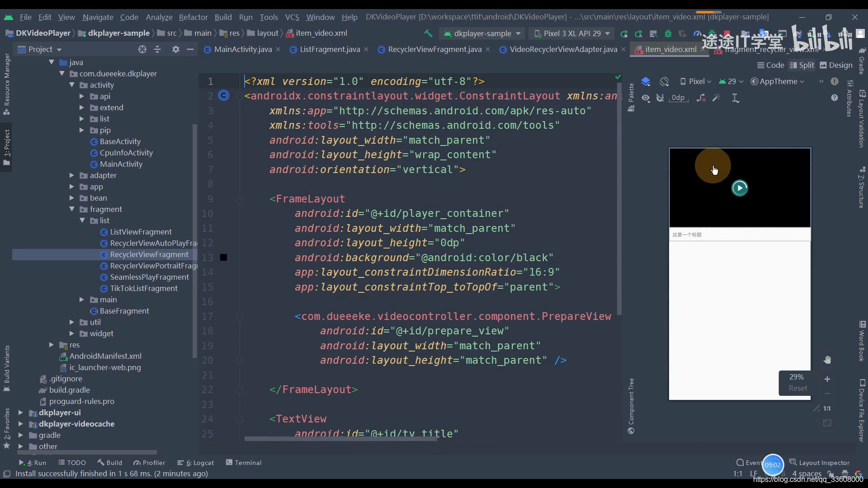Viewport: 868px width, 488px height.
Task: Open the Pixel 3 XL API 29 device dropdown
Action: coord(572,33)
